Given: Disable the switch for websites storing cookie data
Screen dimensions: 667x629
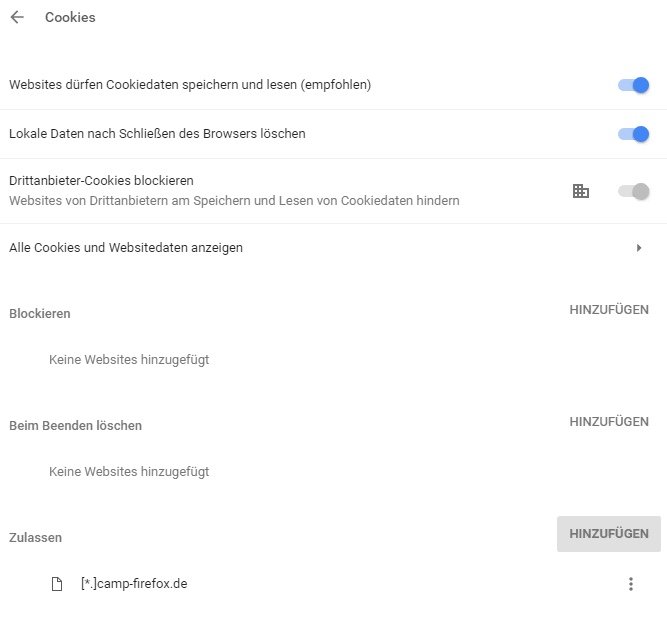Looking at the screenshot, I should [634, 85].
